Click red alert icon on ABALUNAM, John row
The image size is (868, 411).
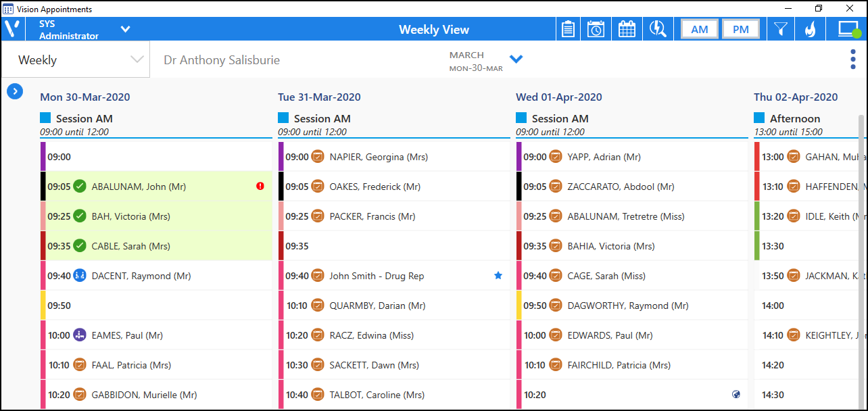[260, 187]
